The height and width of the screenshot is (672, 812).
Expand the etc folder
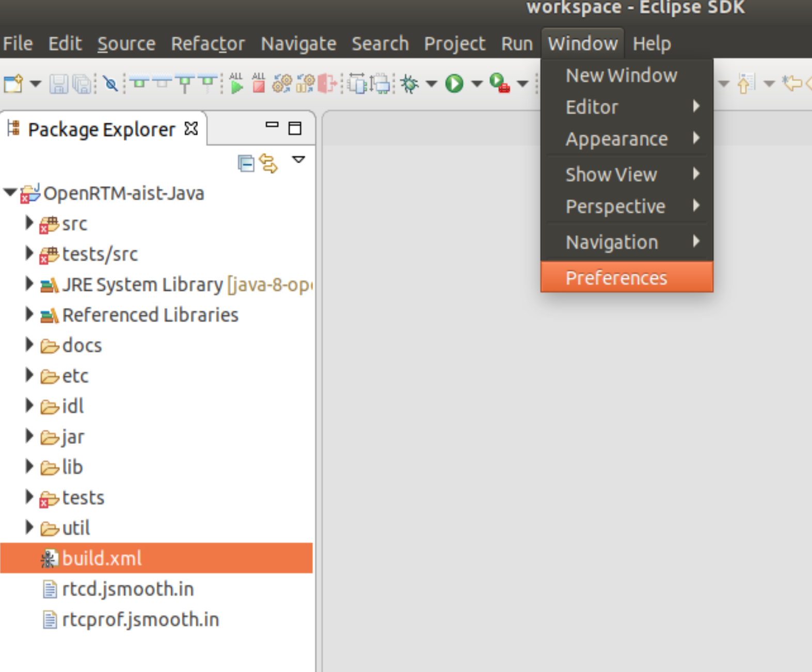click(29, 375)
